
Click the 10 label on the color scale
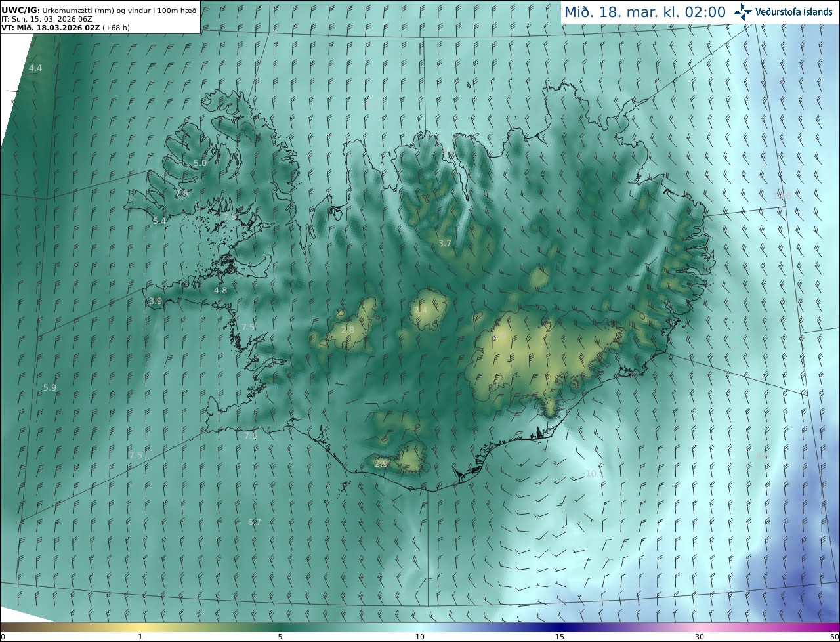pyautogui.click(x=420, y=637)
